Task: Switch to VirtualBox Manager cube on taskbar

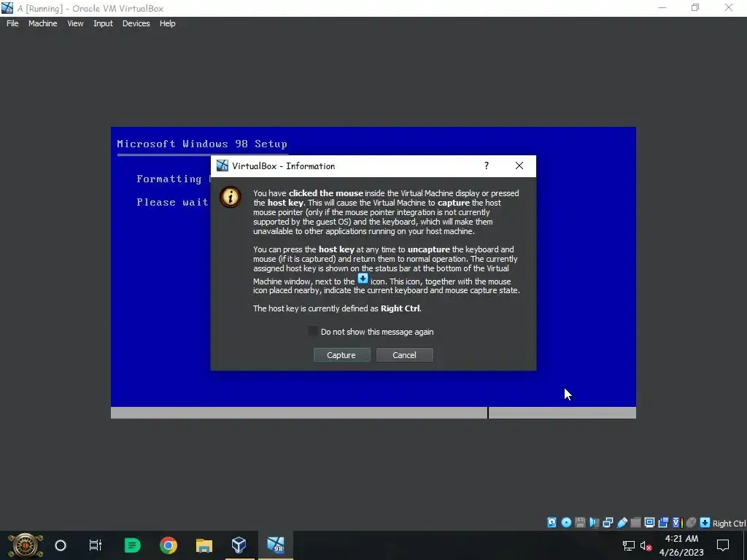Action: pyautogui.click(x=239, y=545)
